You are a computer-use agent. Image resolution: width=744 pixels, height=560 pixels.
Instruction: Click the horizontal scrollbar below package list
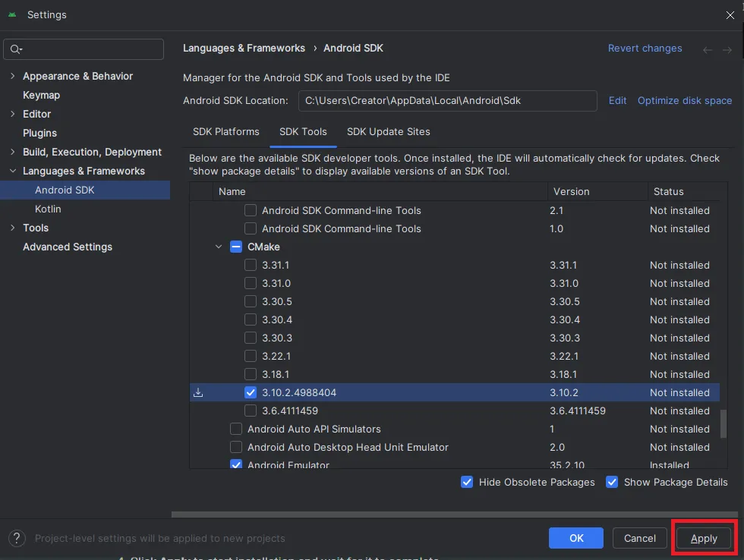click(455, 514)
